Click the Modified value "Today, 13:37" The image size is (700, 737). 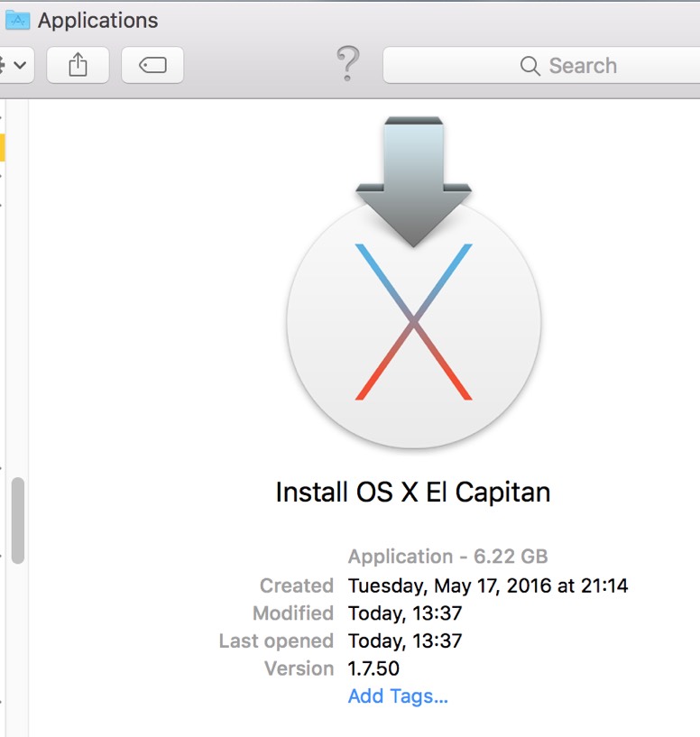405,613
